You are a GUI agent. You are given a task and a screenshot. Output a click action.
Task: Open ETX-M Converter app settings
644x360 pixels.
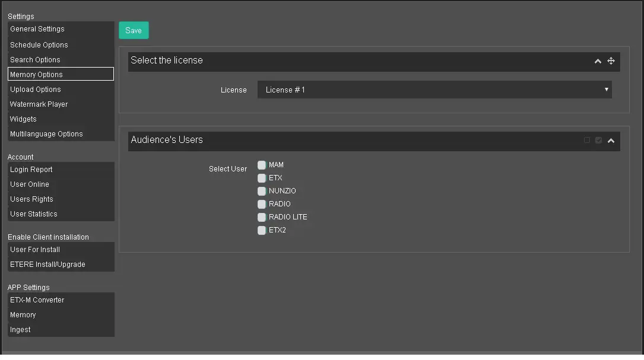pyautogui.click(x=37, y=300)
